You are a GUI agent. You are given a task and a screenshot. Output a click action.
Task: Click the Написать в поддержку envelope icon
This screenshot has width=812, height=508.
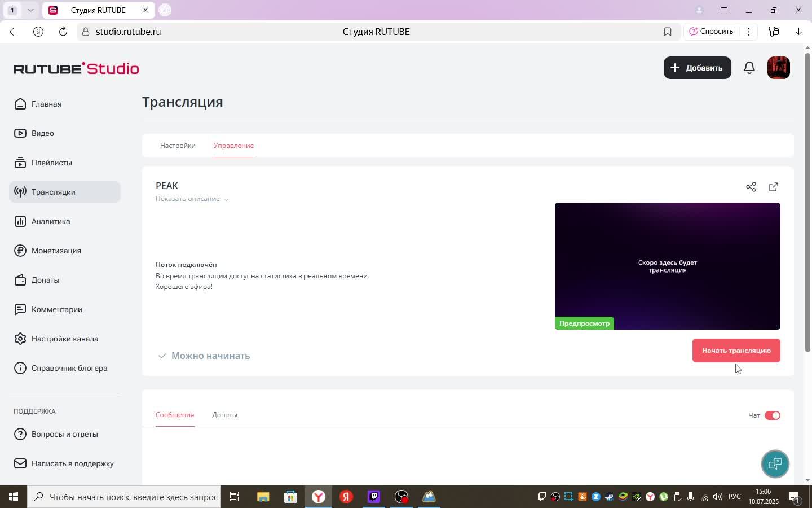(20, 463)
